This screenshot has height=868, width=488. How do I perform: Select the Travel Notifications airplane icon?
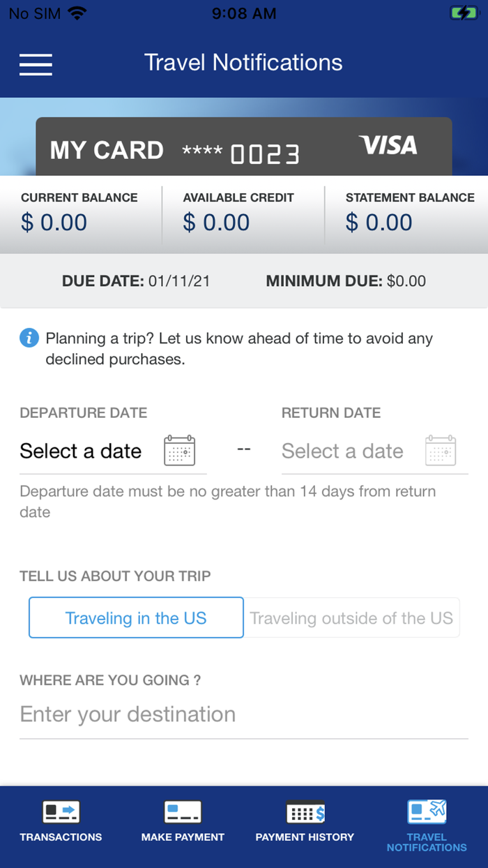pos(427,811)
